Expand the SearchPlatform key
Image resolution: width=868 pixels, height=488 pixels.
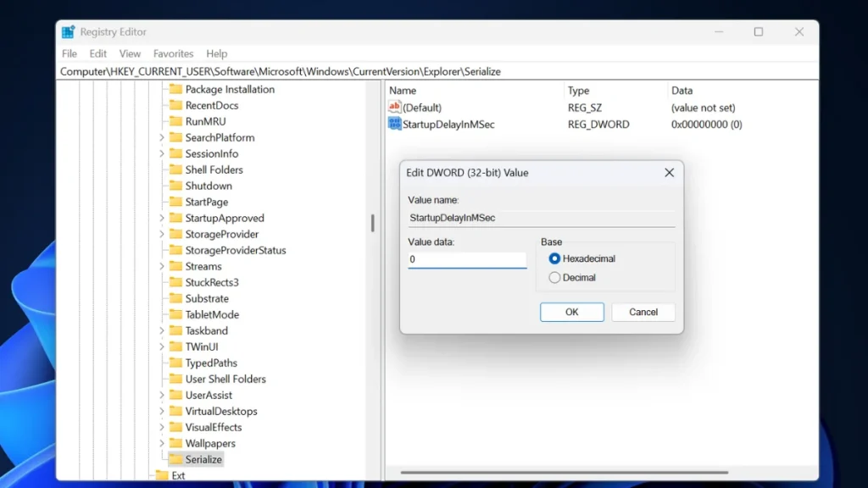point(162,137)
